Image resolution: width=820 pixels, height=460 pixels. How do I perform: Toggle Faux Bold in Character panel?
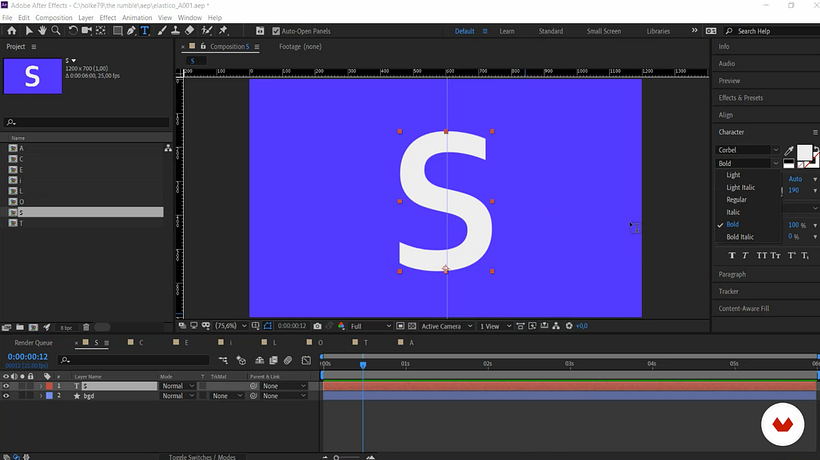(x=732, y=256)
